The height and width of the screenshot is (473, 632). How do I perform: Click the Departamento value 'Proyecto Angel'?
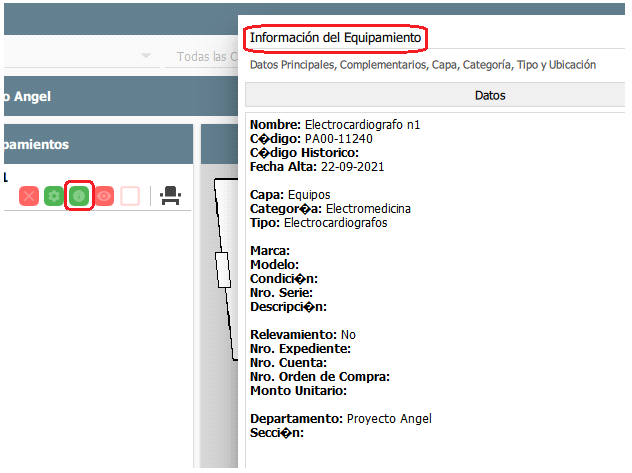pyautogui.click(x=389, y=419)
